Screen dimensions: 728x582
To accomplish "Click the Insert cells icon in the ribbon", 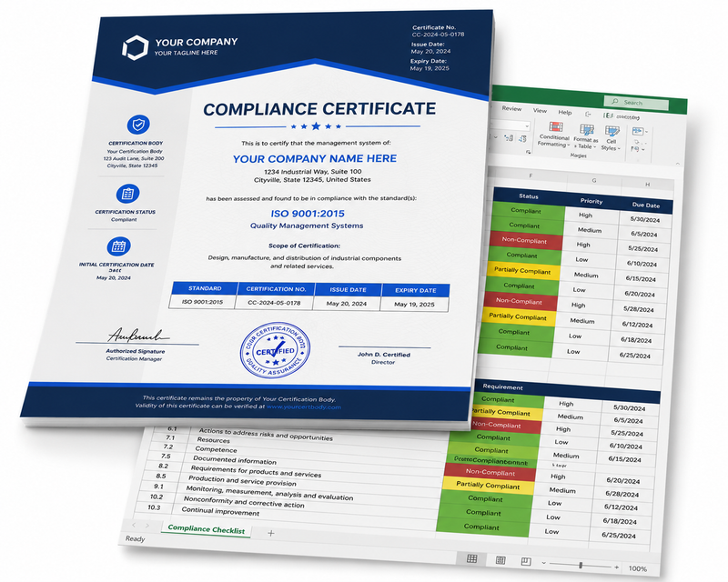I will coord(637,131).
